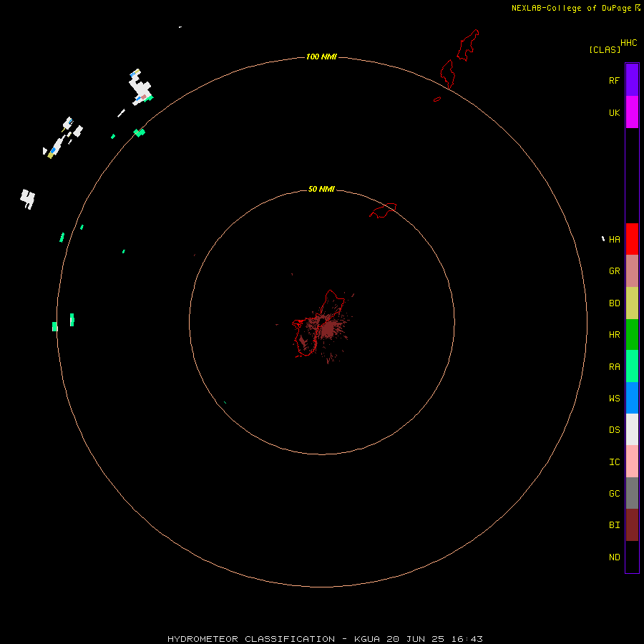Click the GC gray legend color block
Viewport: 644px width, 644px height.
[x=632, y=493]
